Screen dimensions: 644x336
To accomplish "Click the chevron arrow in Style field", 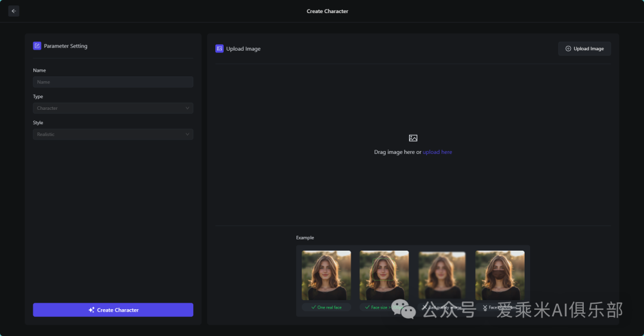I will (x=187, y=134).
